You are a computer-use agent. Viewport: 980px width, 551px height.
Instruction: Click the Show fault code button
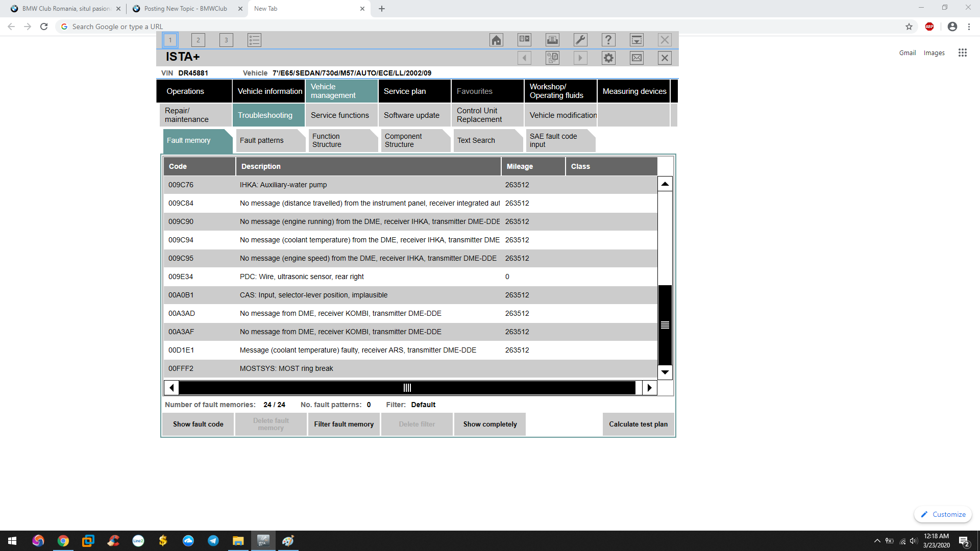pyautogui.click(x=198, y=424)
